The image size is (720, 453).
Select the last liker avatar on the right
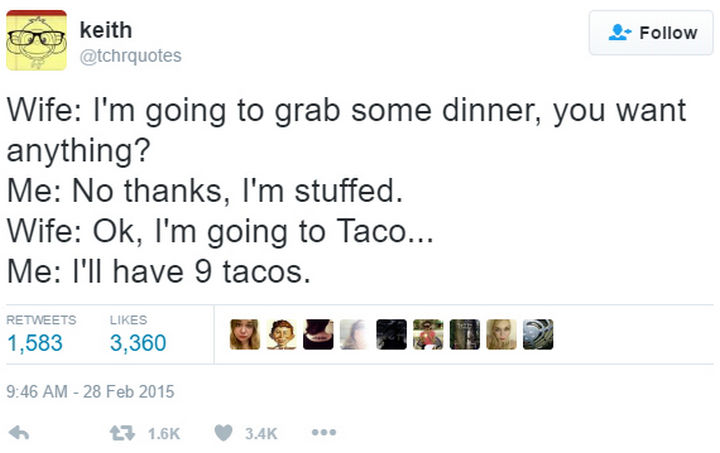coord(537,335)
